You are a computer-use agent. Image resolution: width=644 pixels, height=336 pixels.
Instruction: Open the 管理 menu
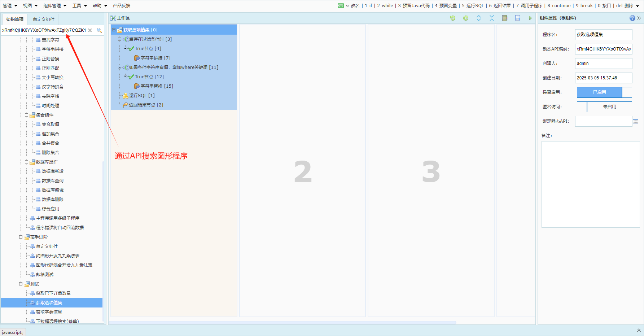click(x=10, y=5)
